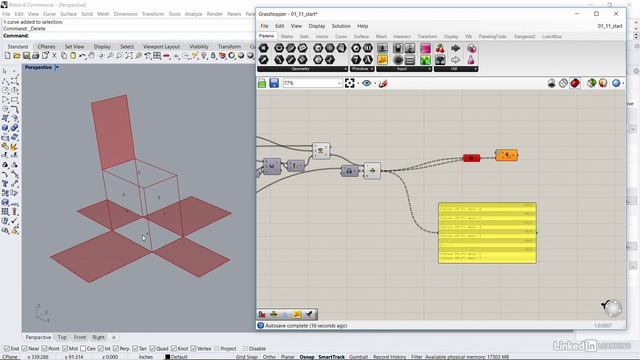Select the Grasshopper wireframe preview icon
This screenshot has height=360, width=640.
point(563,83)
